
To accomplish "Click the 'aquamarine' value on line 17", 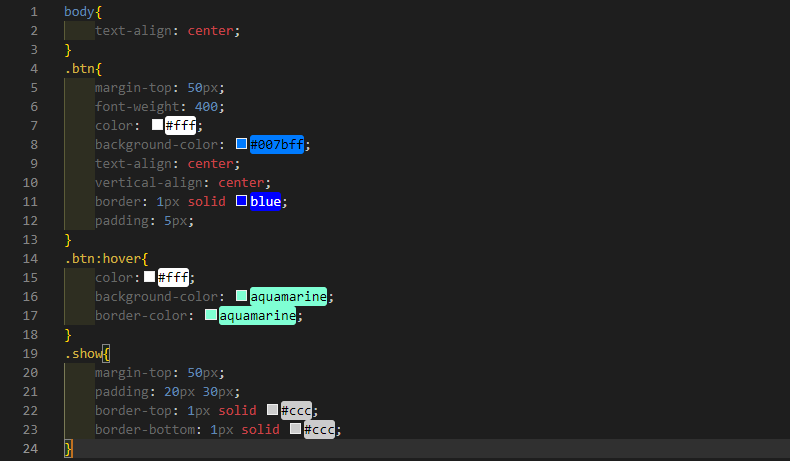I will [257, 315].
